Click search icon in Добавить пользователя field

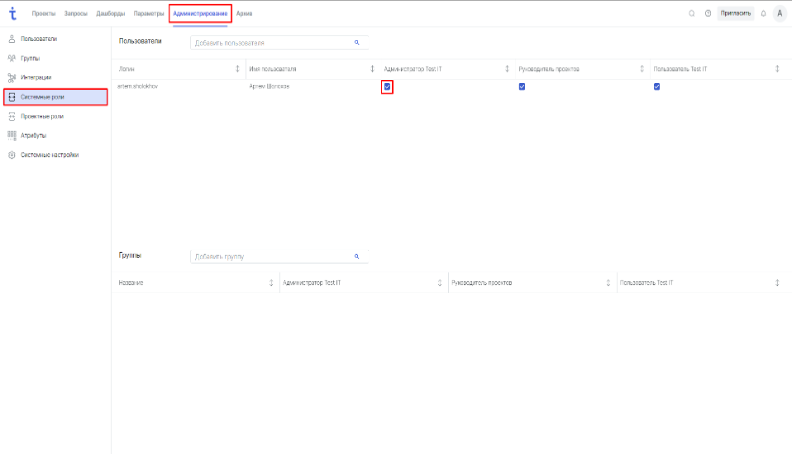(x=357, y=43)
